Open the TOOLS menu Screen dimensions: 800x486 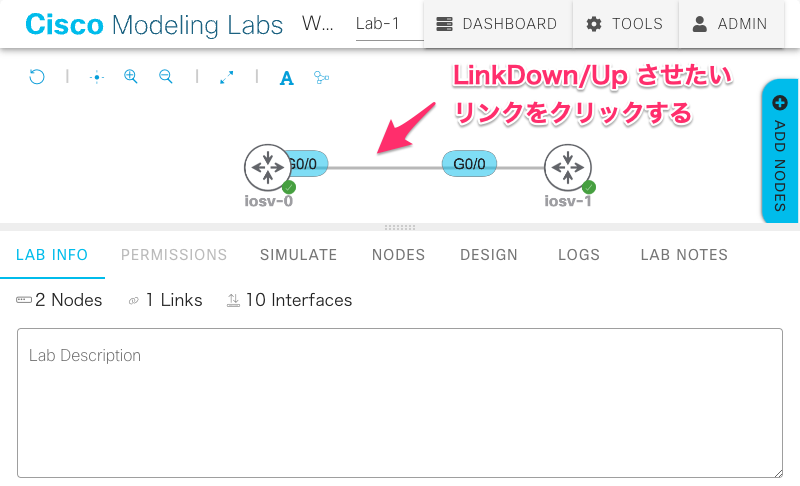(x=626, y=24)
